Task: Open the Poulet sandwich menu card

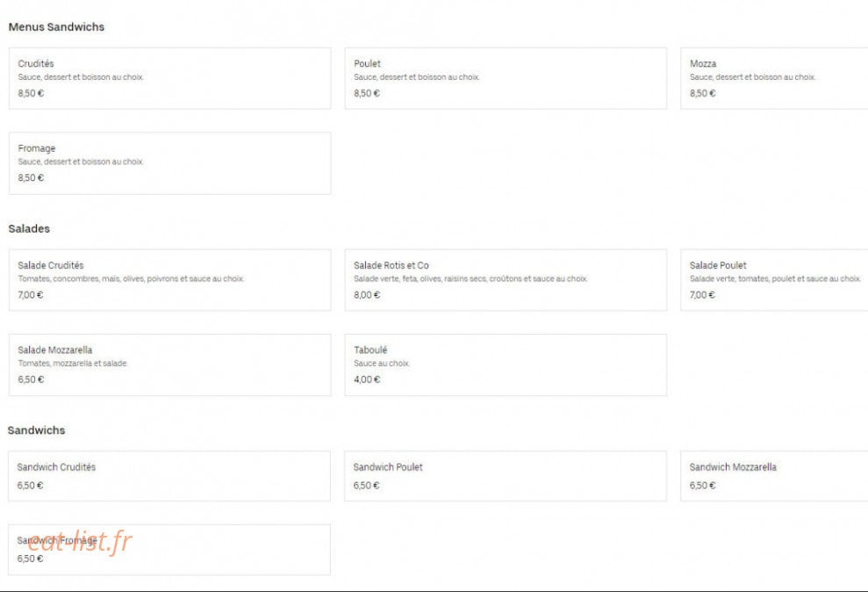Action: tap(506, 78)
